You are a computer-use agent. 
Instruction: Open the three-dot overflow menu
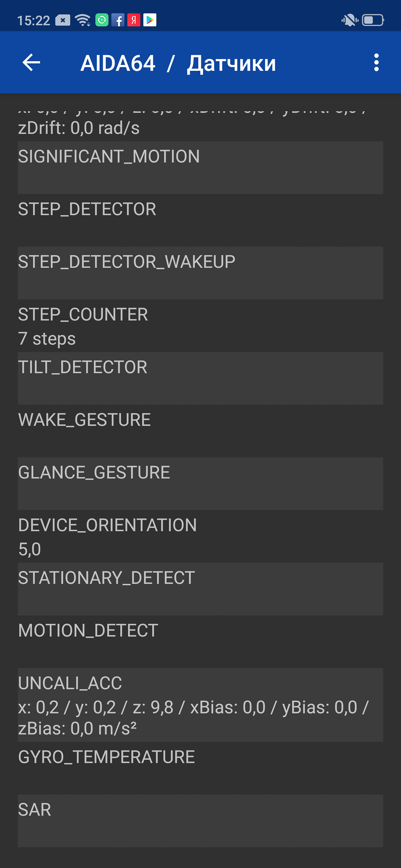[x=376, y=62]
